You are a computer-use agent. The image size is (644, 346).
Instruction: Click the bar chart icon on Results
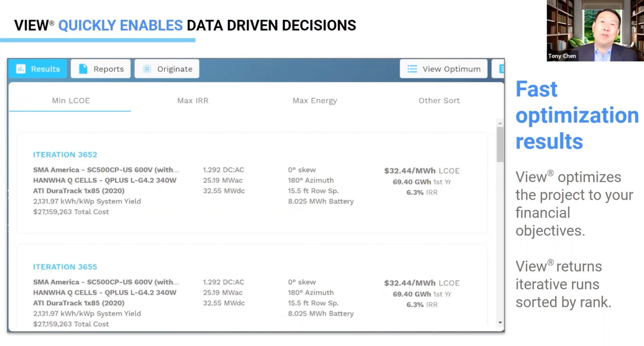21,69
